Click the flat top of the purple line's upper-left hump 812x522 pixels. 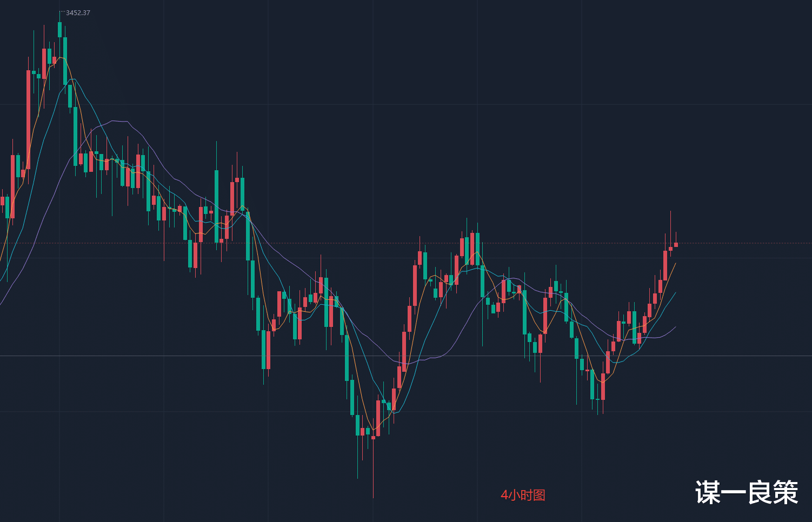coord(119,121)
